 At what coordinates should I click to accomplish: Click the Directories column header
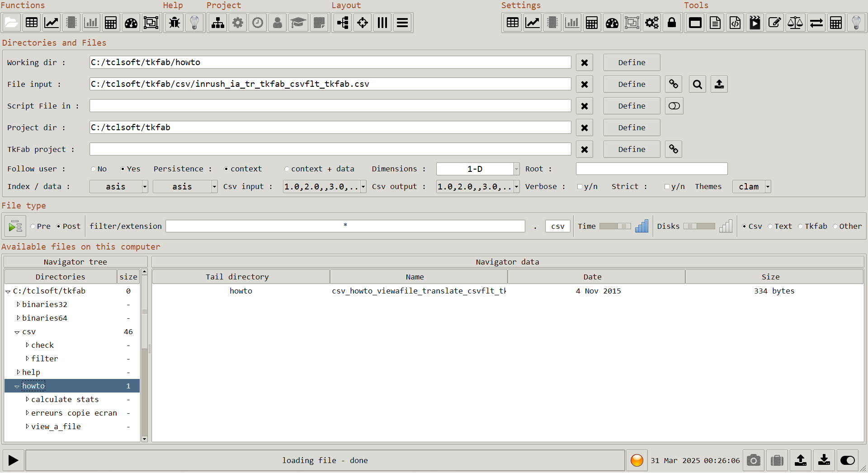[x=60, y=277]
